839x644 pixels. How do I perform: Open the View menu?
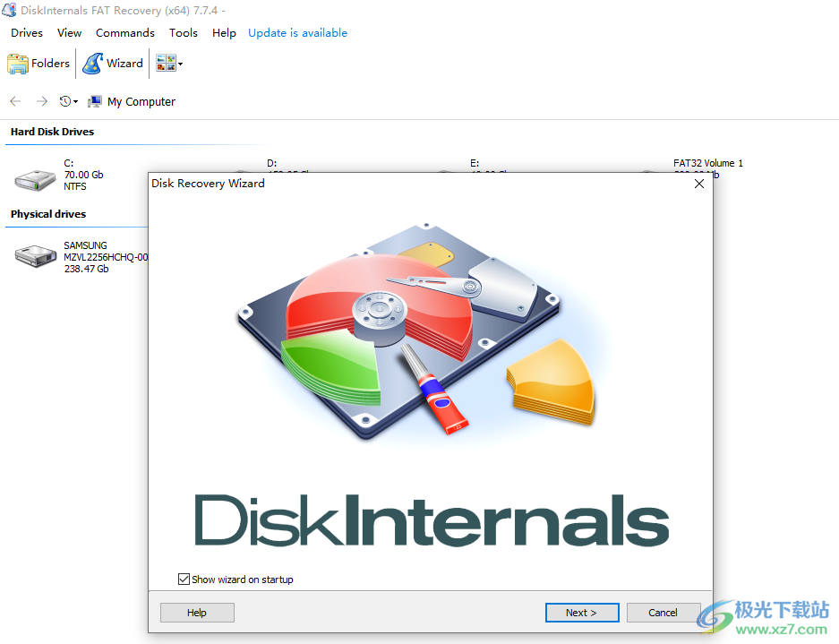click(x=70, y=32)
